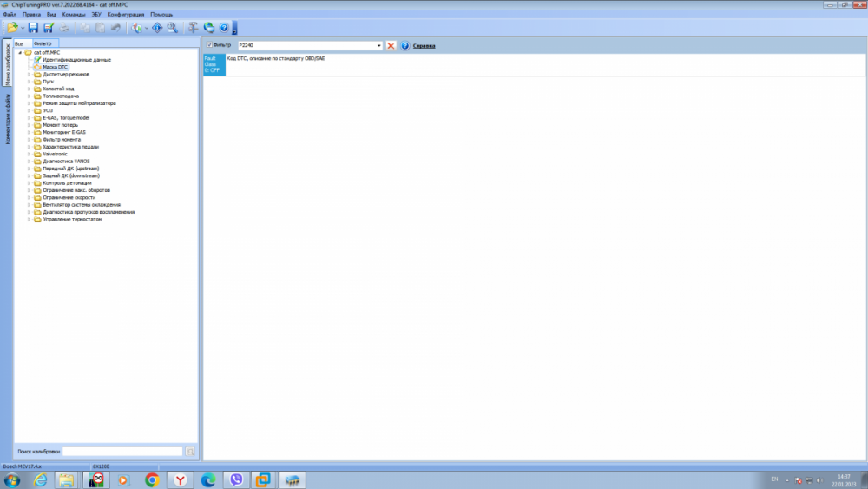Click the globe update toolbar icon
868x489 pixels.
point(208,28)
